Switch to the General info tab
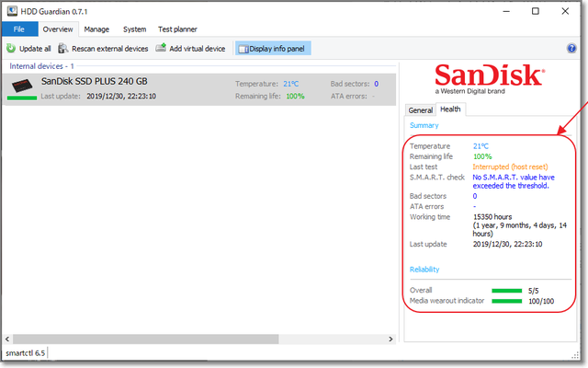588x368 pixels. tap(421, 109)
